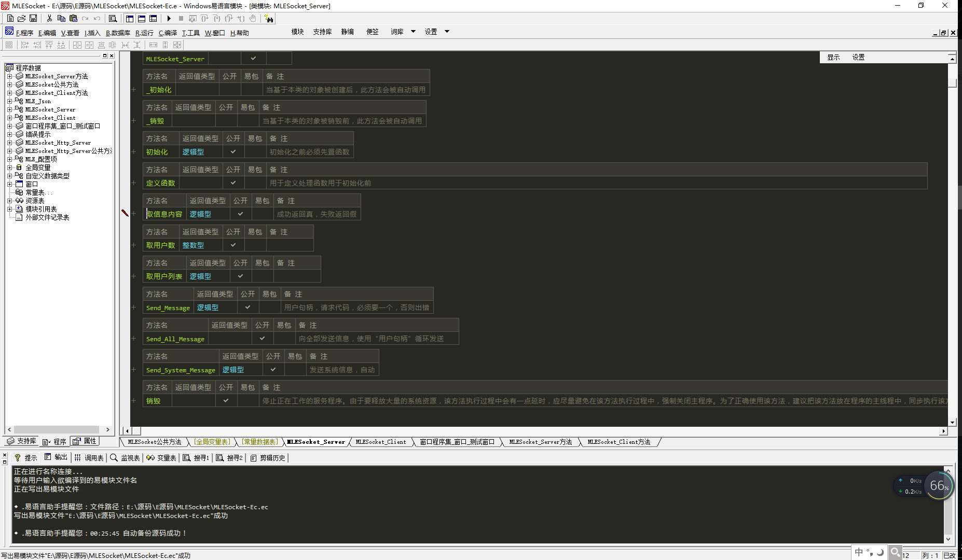
Task: Click the output panel scroll-down arrow
Action: [948, 539]
